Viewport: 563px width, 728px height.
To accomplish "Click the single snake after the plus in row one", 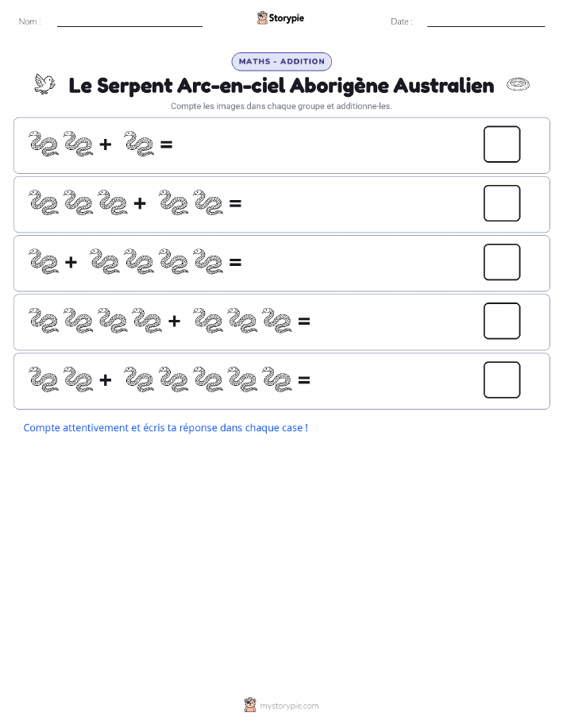I will [139, 144].
